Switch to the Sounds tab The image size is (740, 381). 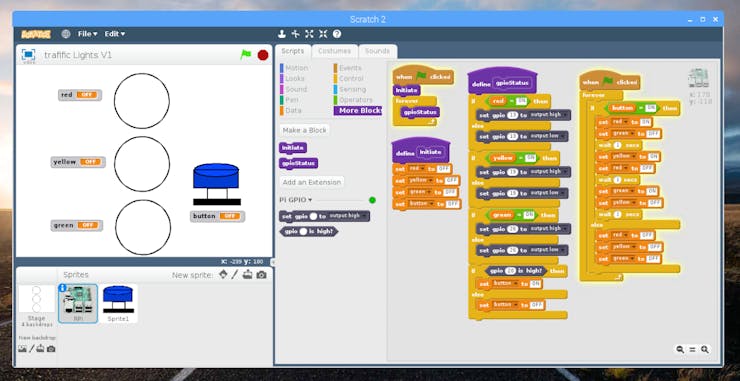(x=378, y=51)
